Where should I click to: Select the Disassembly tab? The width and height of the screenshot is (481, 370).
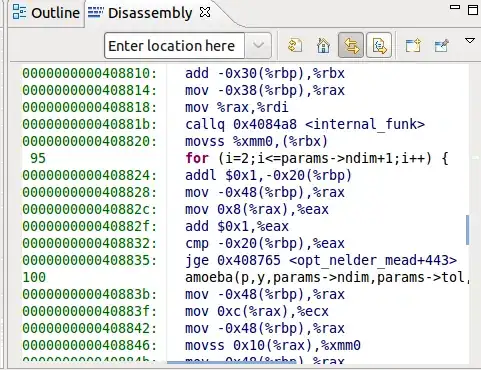[140, 13]
